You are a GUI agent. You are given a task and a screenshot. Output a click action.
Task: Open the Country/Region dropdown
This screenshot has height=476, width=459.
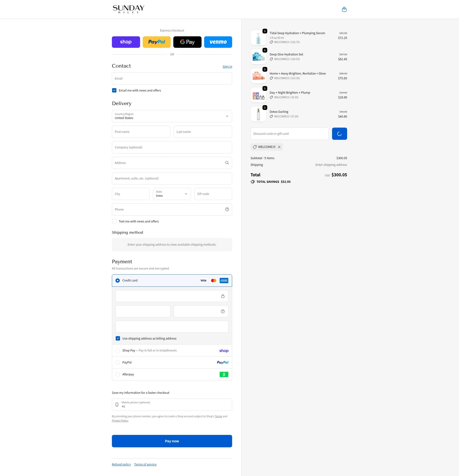tap(172, 116)
